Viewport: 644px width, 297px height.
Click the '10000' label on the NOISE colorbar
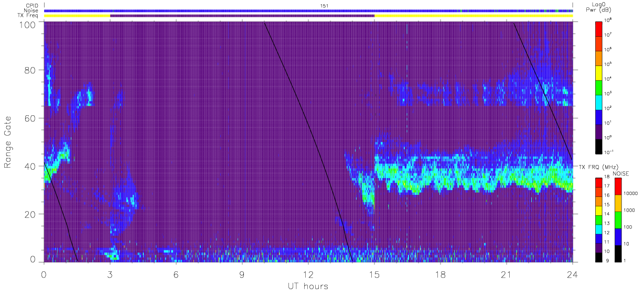[x=630, y=194]
